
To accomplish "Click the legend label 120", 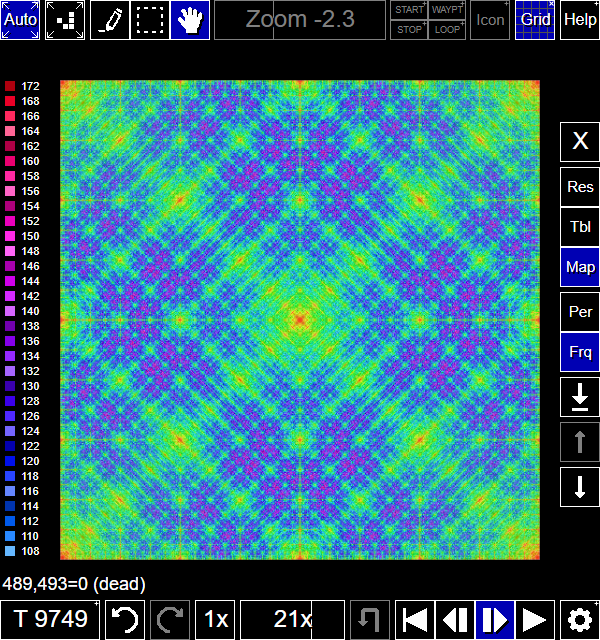I will 31,461.
